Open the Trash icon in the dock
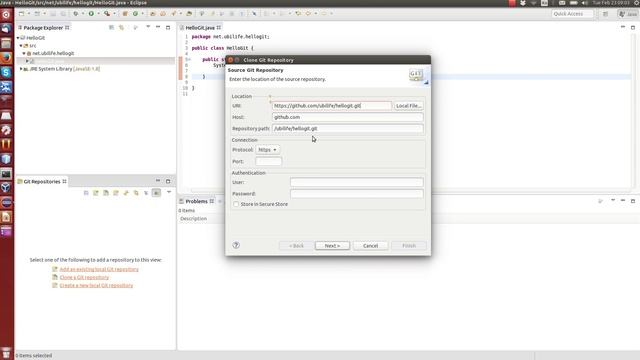This screenshot has height=360, width=640. [x=6, y=353]
